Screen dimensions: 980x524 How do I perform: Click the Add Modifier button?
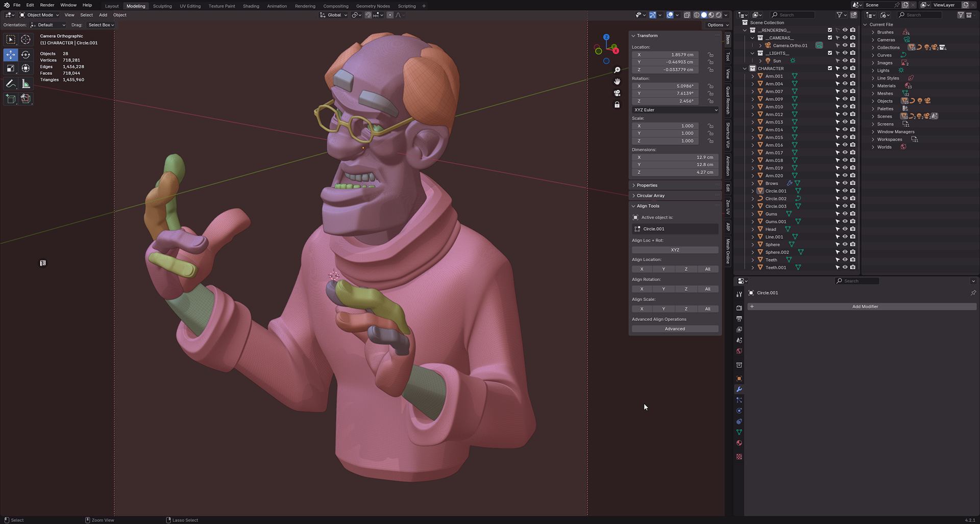coord(862,307)
